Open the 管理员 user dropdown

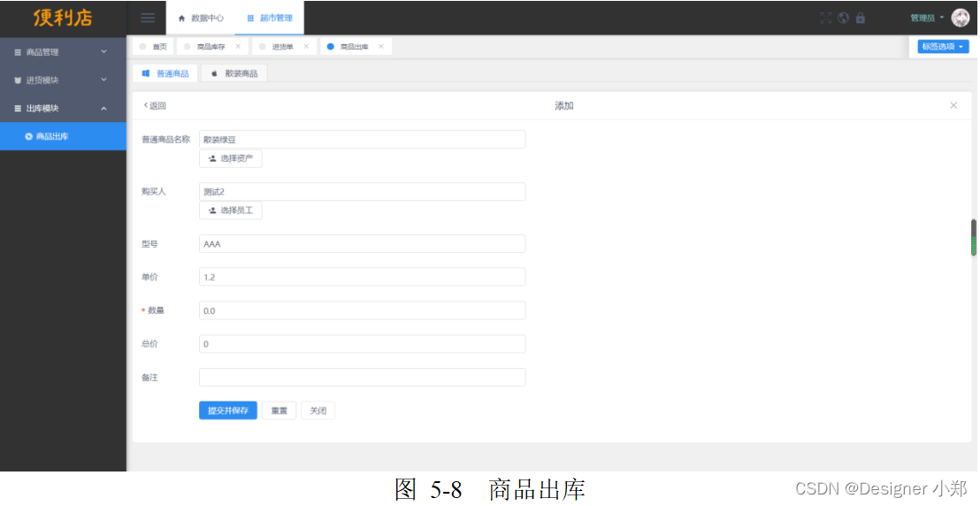926,19
